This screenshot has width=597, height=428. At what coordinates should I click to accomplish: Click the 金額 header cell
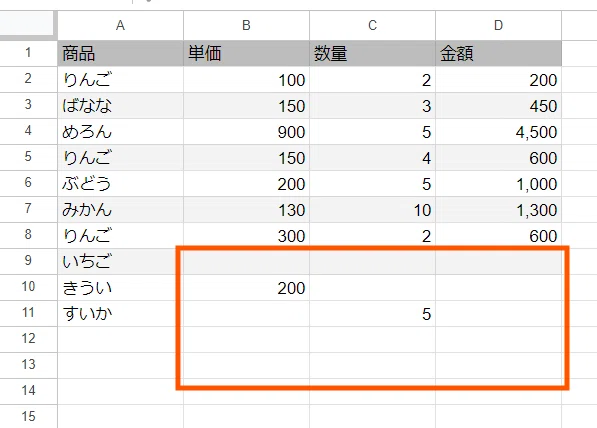click(x=498, y=53)
